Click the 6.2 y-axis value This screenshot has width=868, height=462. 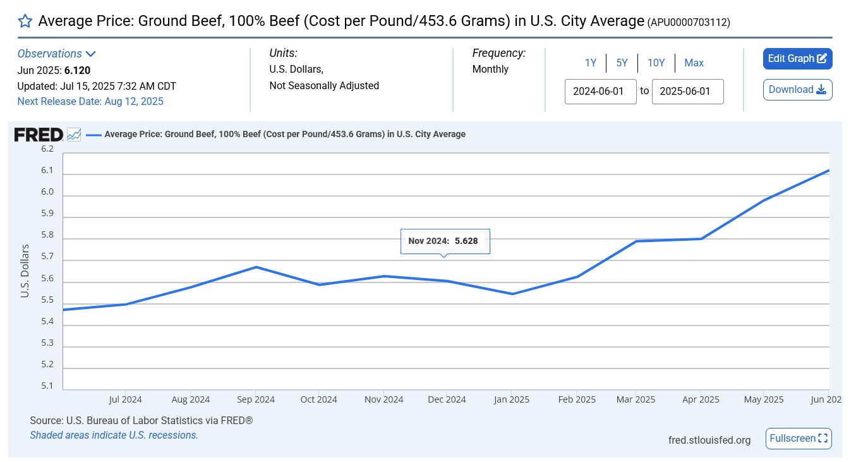pyautogui.click(x=47, y=149)
